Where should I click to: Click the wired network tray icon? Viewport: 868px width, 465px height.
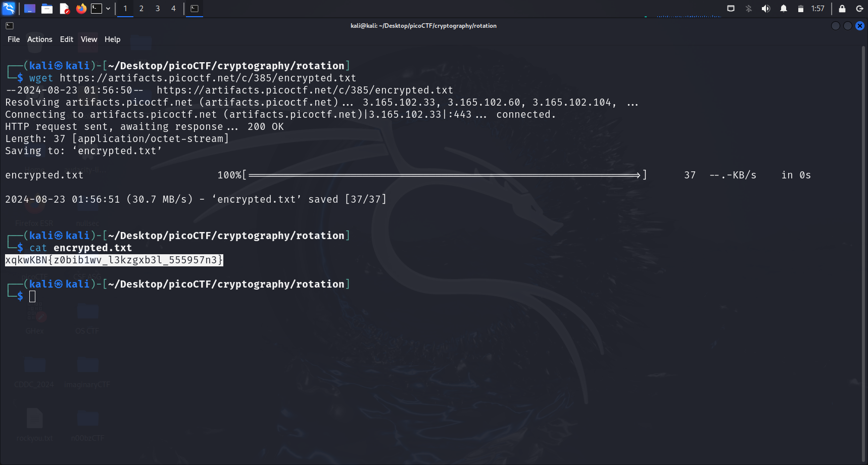731,9
